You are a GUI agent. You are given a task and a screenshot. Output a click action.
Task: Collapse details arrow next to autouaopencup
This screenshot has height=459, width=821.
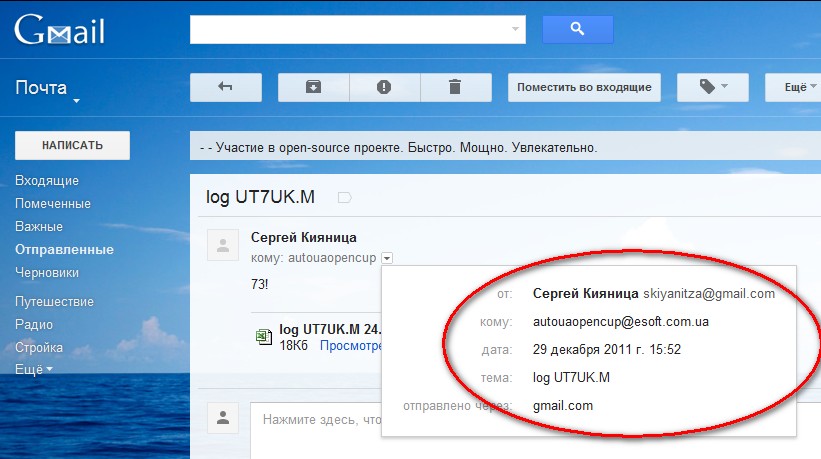(x=387, y=258)
